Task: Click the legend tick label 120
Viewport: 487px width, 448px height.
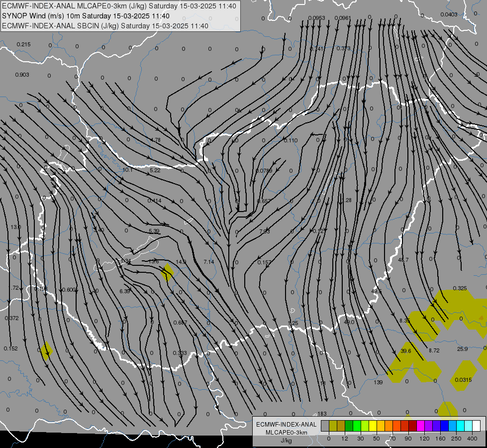Action: coord(424,439)
